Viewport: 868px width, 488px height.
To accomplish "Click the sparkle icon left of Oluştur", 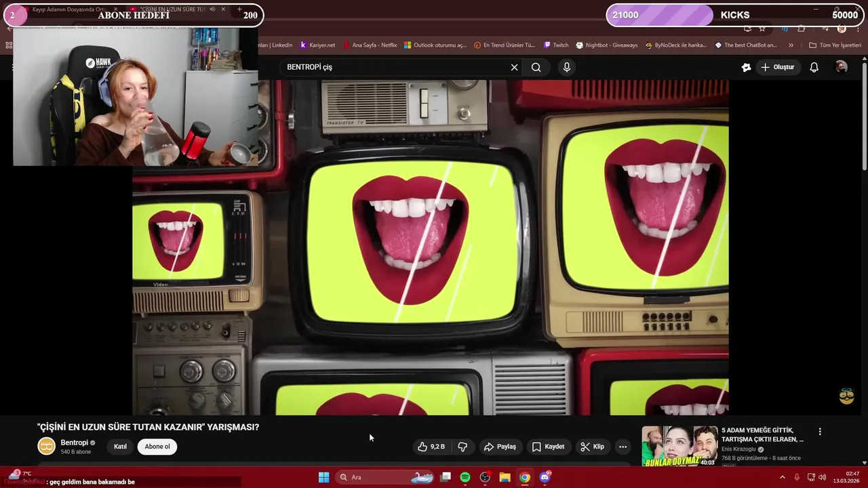I will tap(746, 67).
